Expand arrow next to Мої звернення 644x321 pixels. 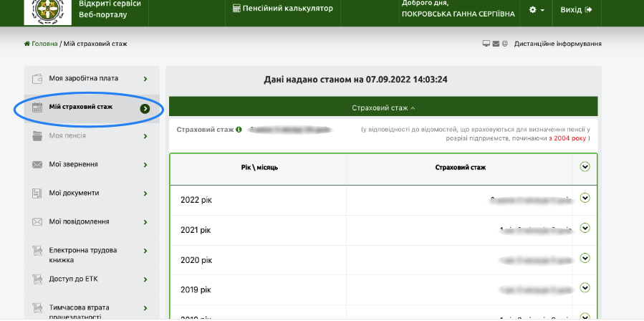pyautogui.click(x=145, y=166)
